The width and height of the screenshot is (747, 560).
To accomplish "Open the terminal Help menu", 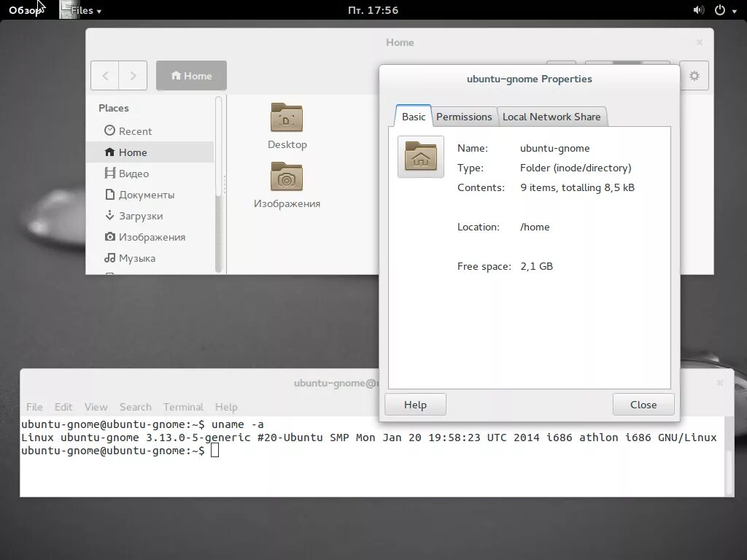I will coord(226,407).
